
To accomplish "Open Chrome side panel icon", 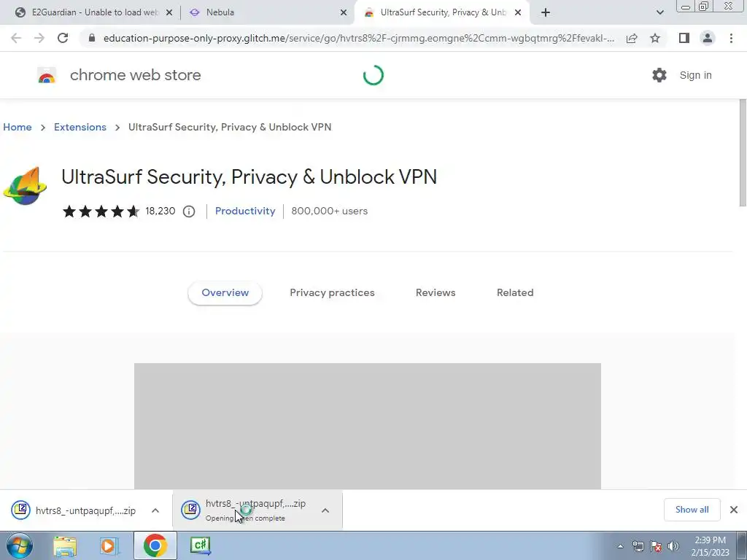I will click(684, 38).
